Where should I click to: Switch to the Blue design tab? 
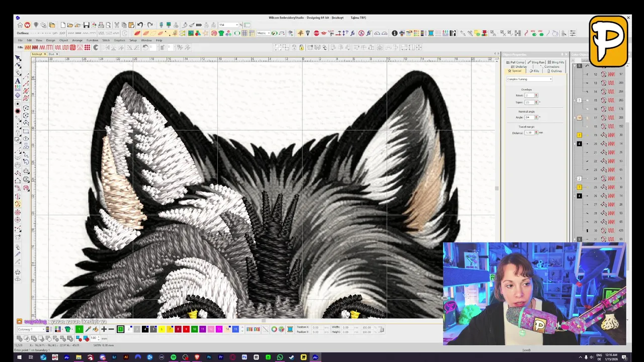pyautogui.click(x=51, y=54)
